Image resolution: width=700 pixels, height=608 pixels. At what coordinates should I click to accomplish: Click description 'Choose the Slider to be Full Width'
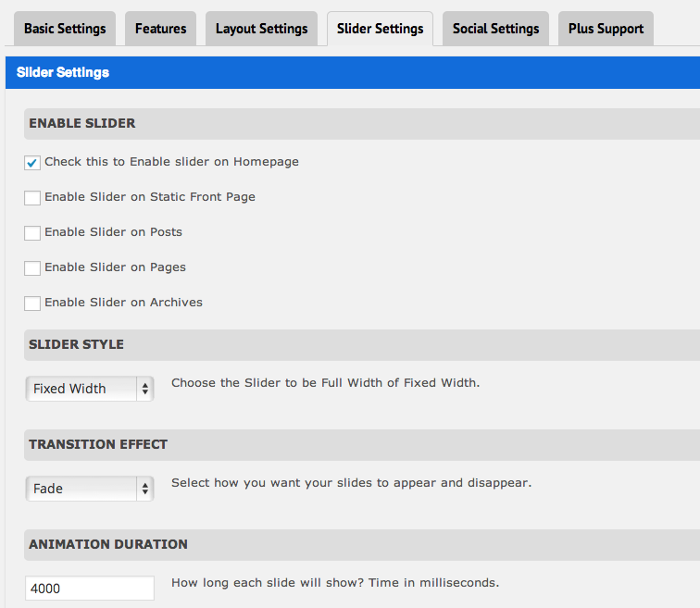325,383
